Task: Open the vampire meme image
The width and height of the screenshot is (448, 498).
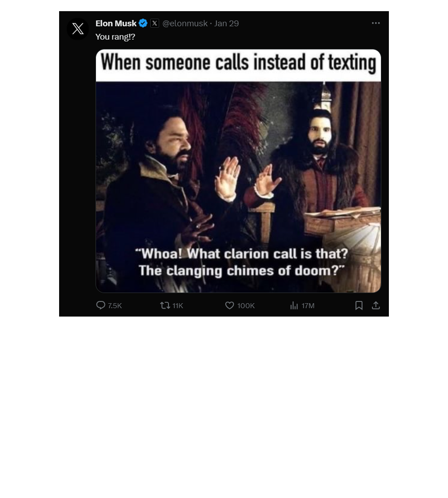Action: 239,171
